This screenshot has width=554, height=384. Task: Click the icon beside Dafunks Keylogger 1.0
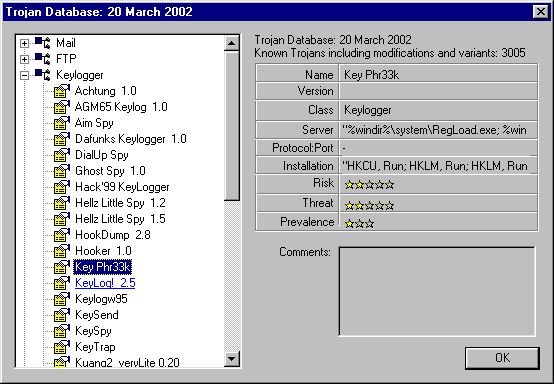[x=62, y=139]
